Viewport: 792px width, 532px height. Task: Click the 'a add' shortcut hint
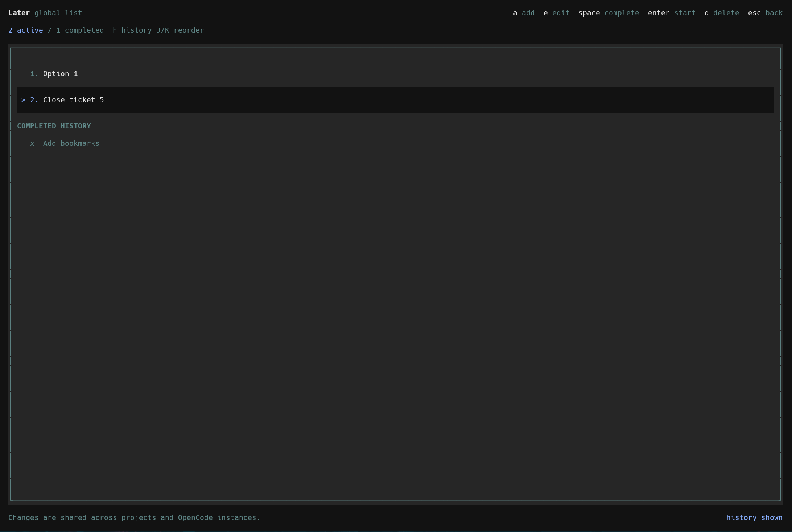pos(524,13)
